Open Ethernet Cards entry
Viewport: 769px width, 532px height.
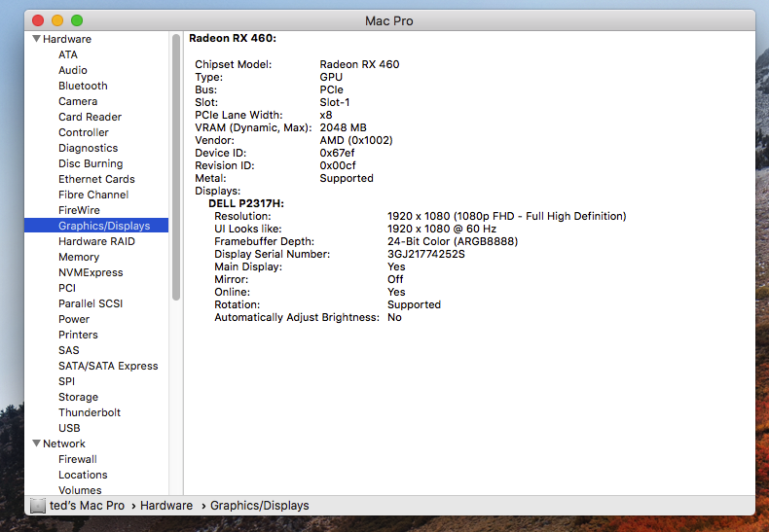96,179
